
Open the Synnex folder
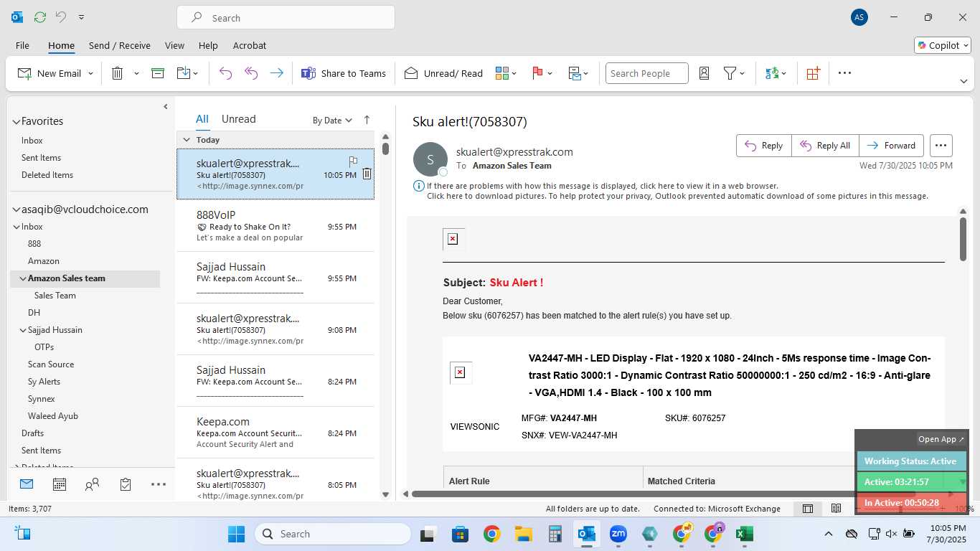pos(41,399)
